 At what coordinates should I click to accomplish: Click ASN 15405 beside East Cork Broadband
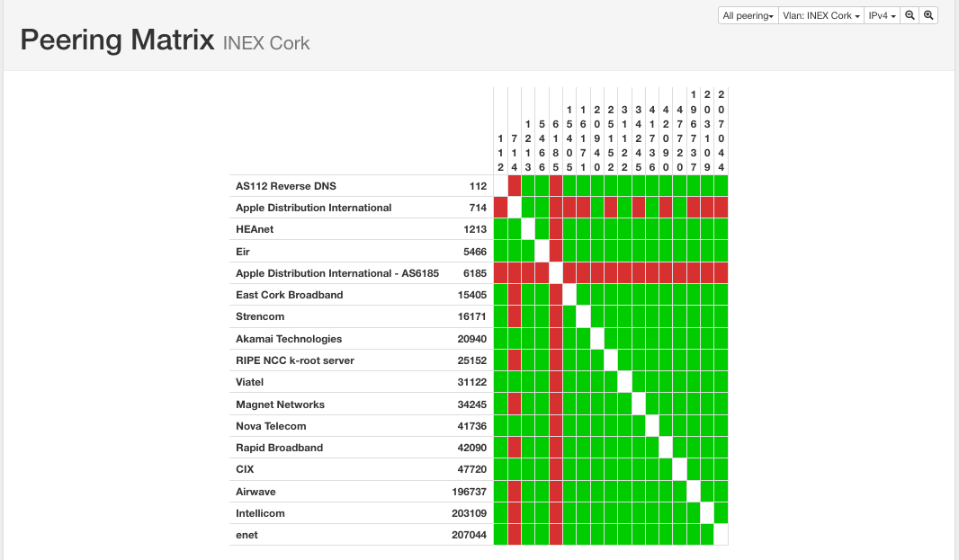click(x=472, y=295)
